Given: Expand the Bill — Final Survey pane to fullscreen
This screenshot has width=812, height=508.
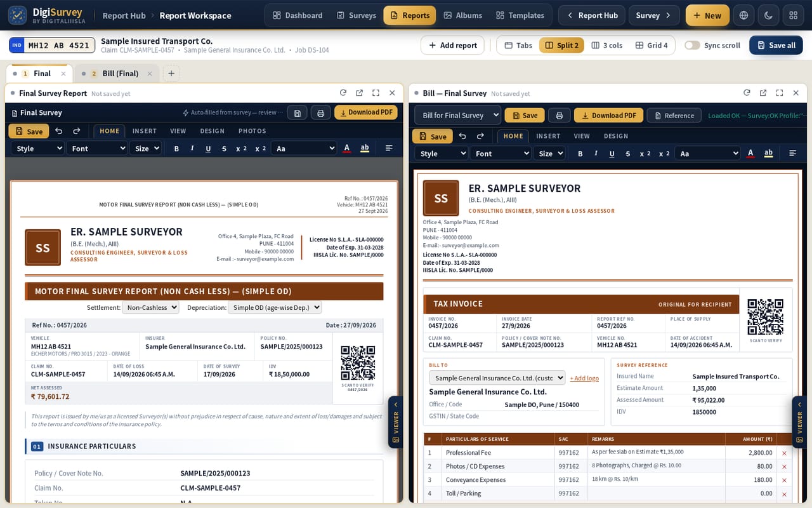Looking at the screenshot, I should click(780, 93).
